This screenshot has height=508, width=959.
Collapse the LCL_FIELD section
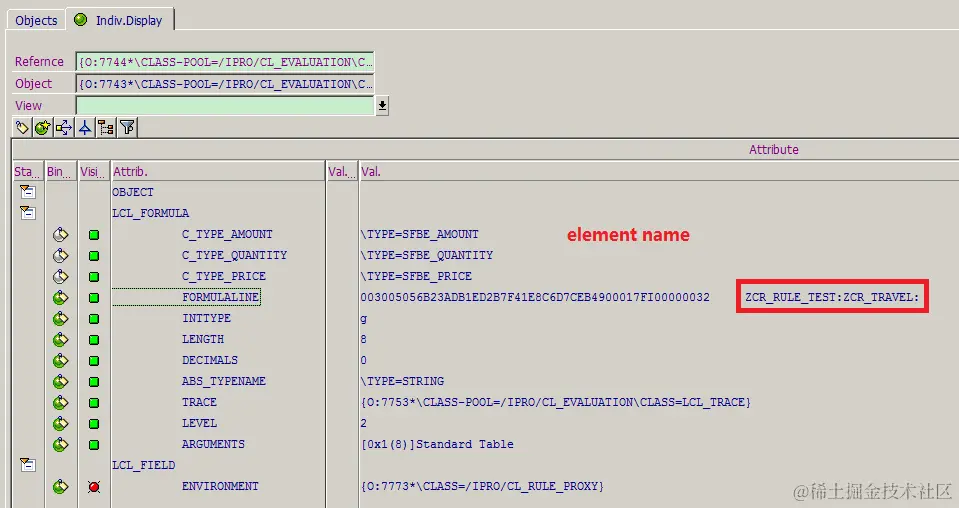pyautogui.click(x=28, y=465)
